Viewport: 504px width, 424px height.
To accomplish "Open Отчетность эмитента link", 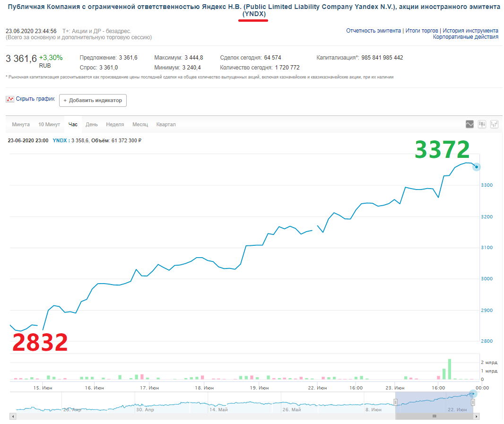I will click(374, 31).
